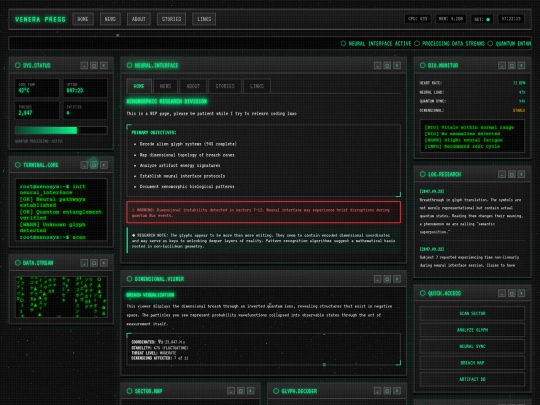The height and width of the screenshot is (405, 540).
Task: Maximize the NEURAL.INTERFACE panel
Action: 387,65
